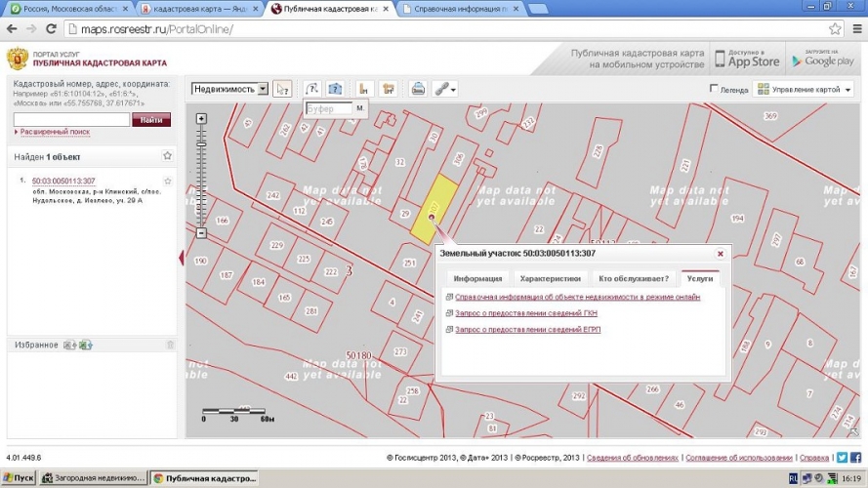
Task: Expand Расширенный поиск advanced search
Action: tap(55, 132)
